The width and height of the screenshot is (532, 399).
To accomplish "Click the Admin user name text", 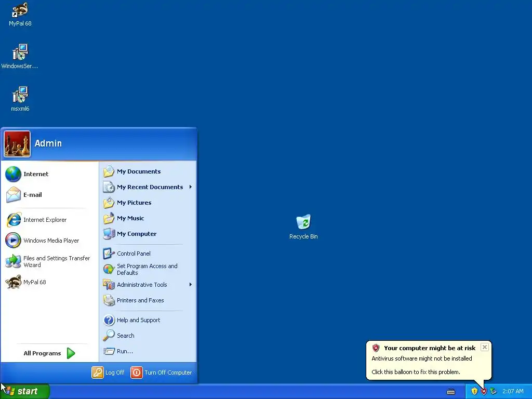I will (48, 143).
